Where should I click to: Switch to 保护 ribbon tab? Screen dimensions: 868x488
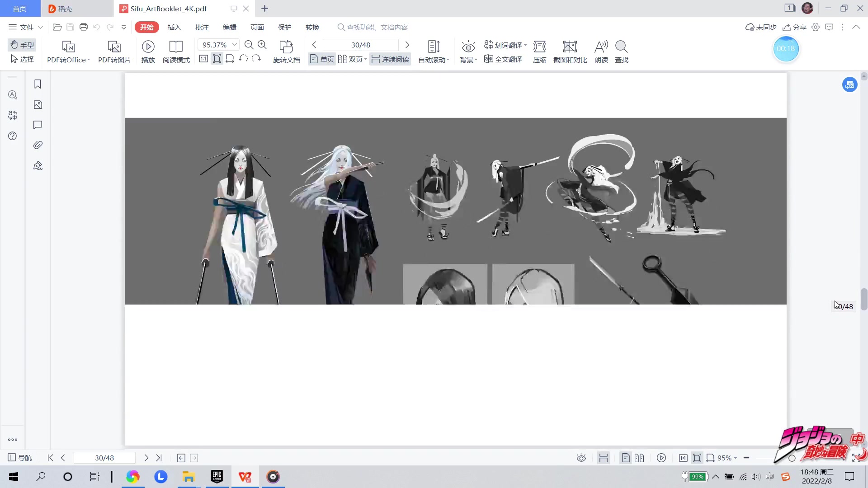pyautogui.click(x=285, y=27)
